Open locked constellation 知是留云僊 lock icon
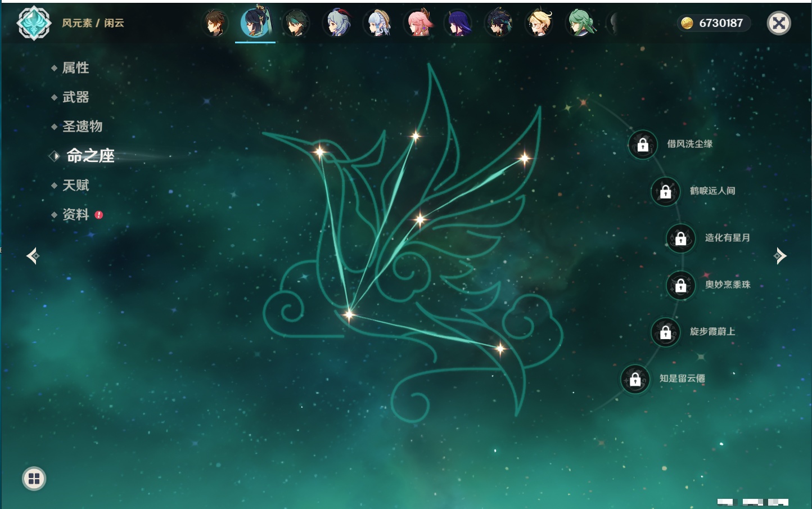The height and width of the screenshot is (509, 812). pos(635,380)
